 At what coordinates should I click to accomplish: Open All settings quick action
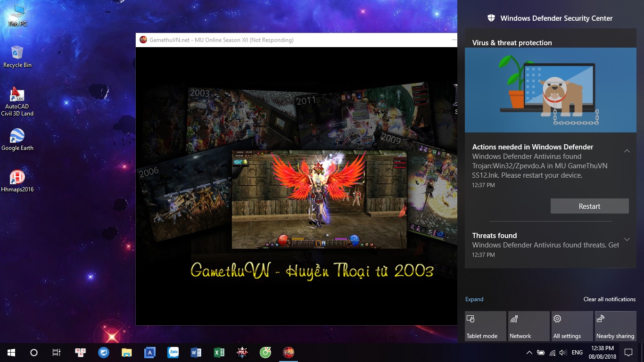[572, 326]
